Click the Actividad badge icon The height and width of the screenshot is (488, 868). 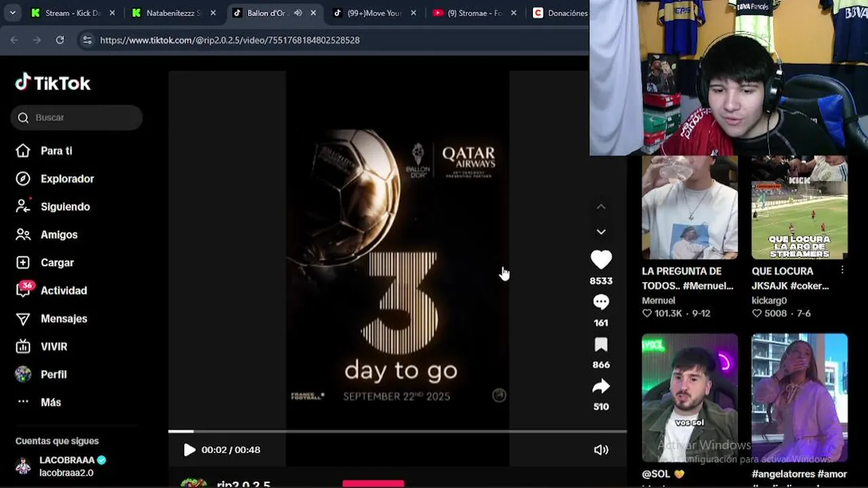click(x=24, y=289)
